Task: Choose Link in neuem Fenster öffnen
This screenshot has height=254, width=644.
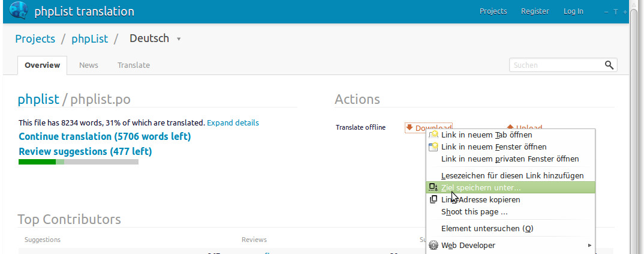Action: click(x=510, y=147)
